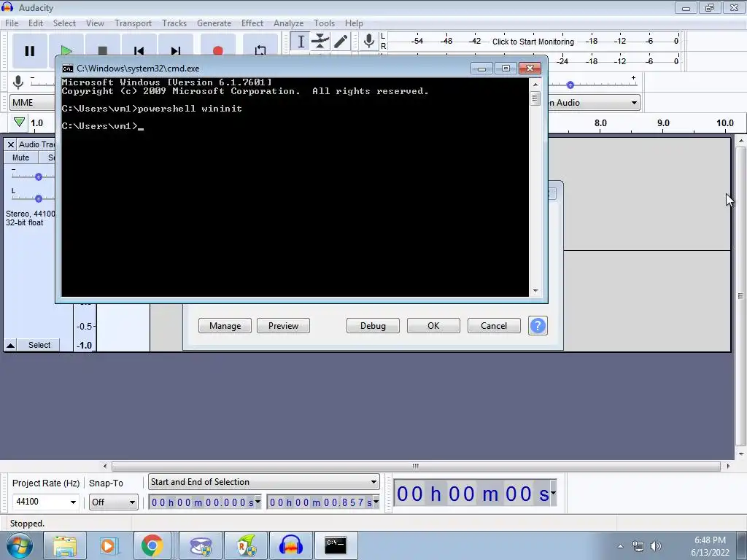747x560 pixels.
Task: Open the Audio Track name dropdown
Action: pyautogui.click(x=36, y=144)
